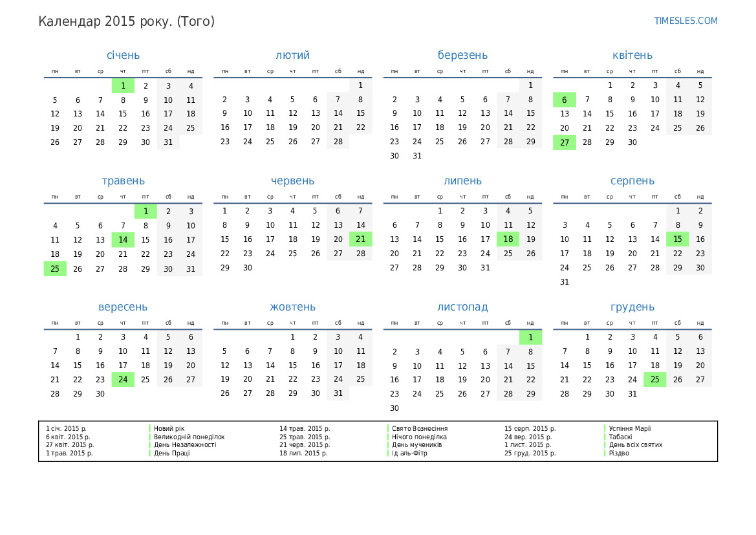Screen dimensions: 756x535
Task: Click legend date '21 черв. 2015 р.'
Action: (305, 445)
